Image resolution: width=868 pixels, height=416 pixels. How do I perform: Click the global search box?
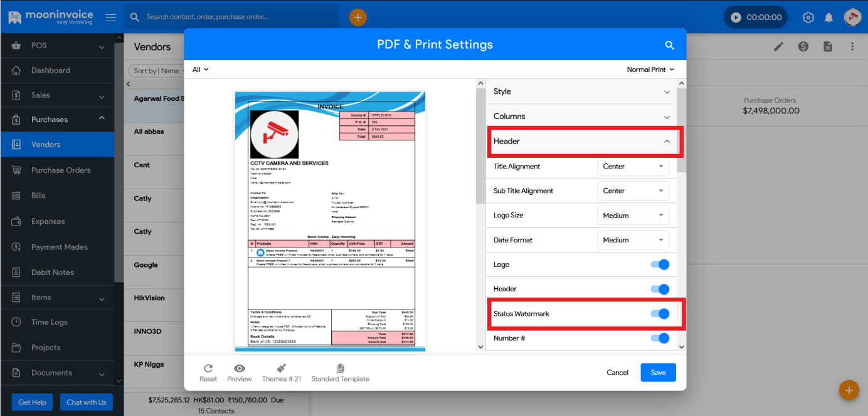click(x=232, y=17)
